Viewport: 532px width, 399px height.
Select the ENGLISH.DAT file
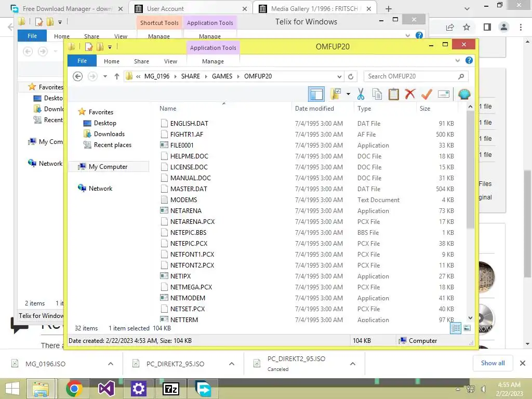coord(189,124)
